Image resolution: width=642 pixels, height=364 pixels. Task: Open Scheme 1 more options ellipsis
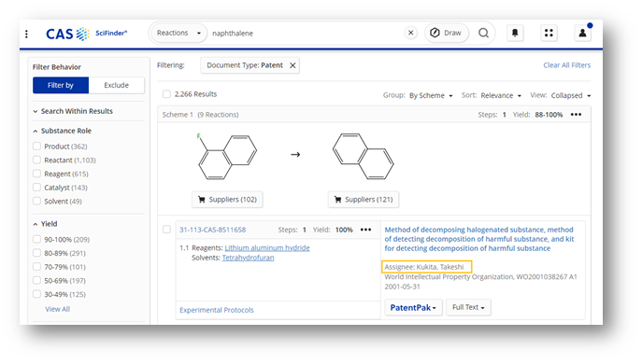576,115
